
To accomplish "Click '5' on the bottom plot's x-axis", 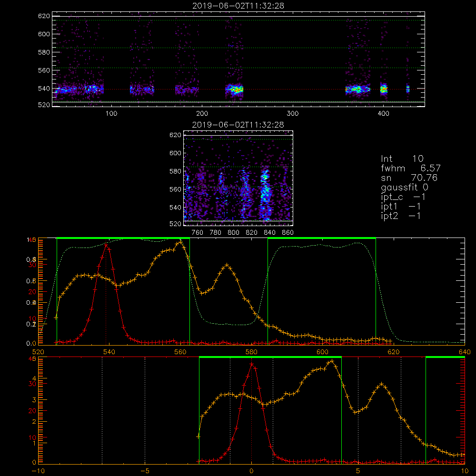I will pos(358,471).
